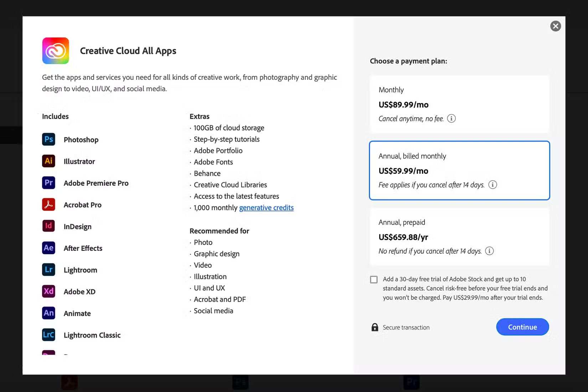This screenshot has width=588, height=392.
Task: Close the Creative Cloud All Apps dialog
Action: (x=555, y=26)
